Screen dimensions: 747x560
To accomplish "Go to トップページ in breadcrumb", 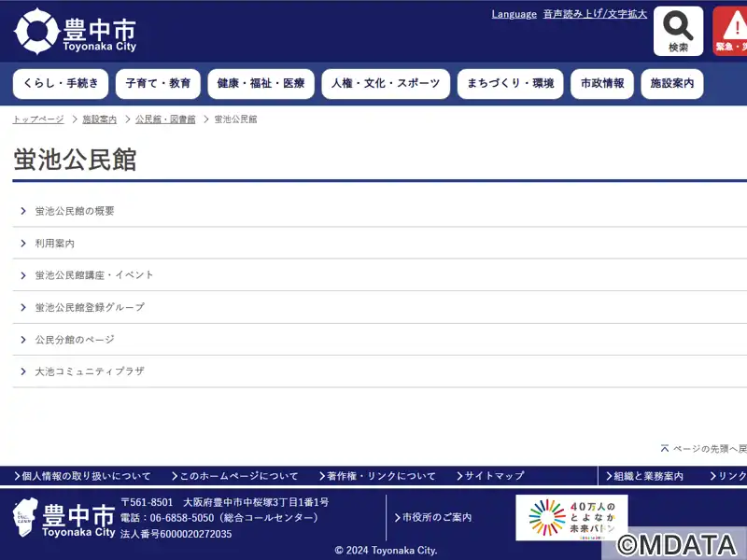I will [x=38, y=119].
